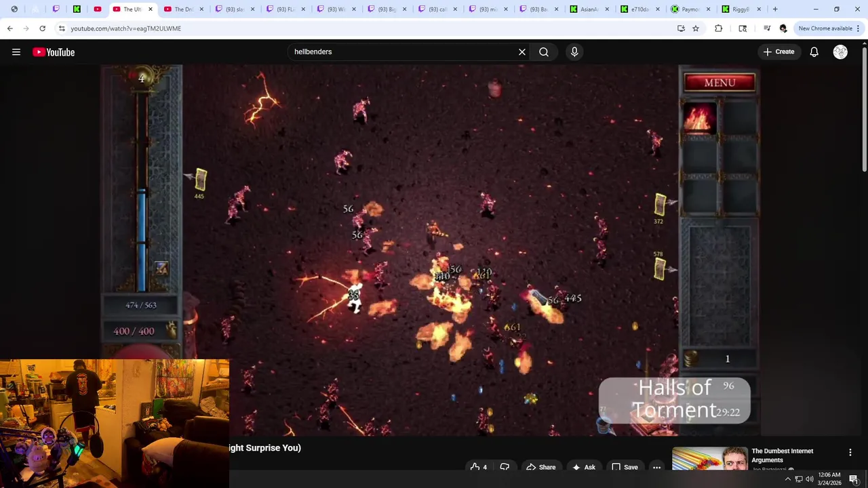This screenshot has height=488, width=868.
Task: Open the Windows notification center
Action: point(854,479)
